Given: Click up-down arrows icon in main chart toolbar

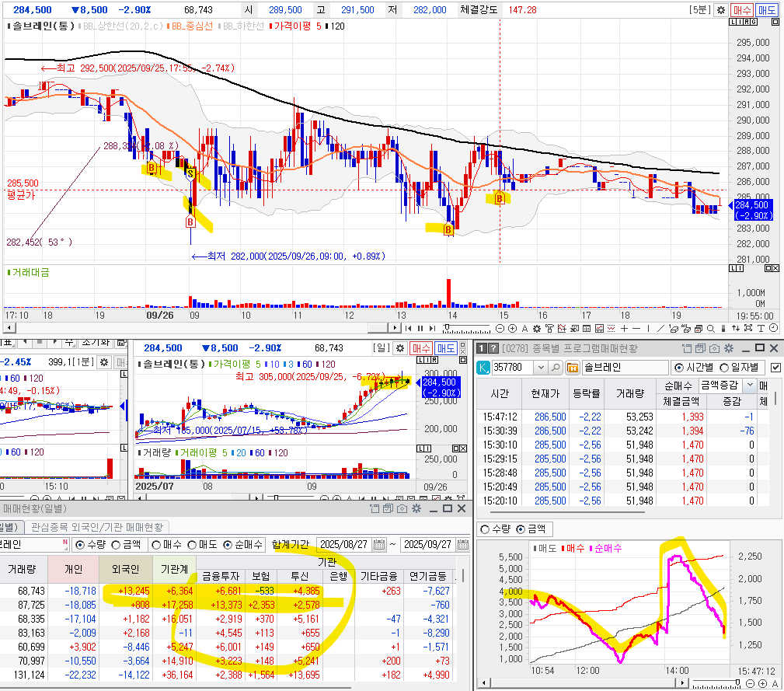Looking at the screenshot, I should coord(736,328).
